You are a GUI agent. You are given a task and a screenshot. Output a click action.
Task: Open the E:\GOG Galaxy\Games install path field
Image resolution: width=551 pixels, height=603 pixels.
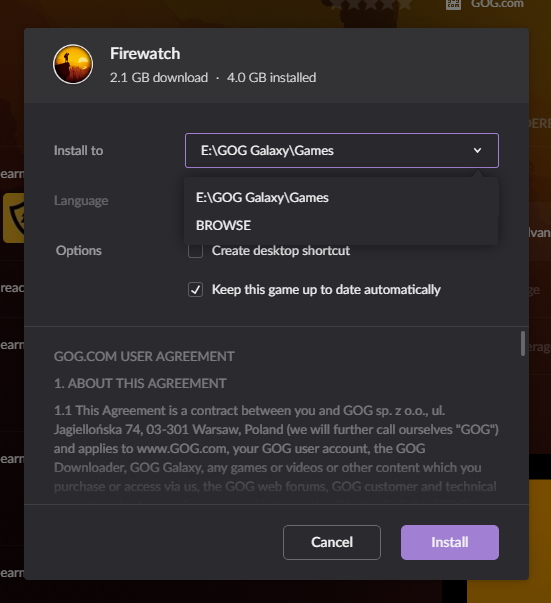tap(341, 150)
